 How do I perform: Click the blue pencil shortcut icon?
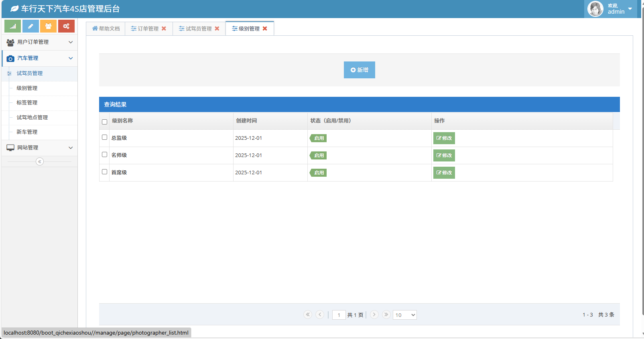coord(30,26)
